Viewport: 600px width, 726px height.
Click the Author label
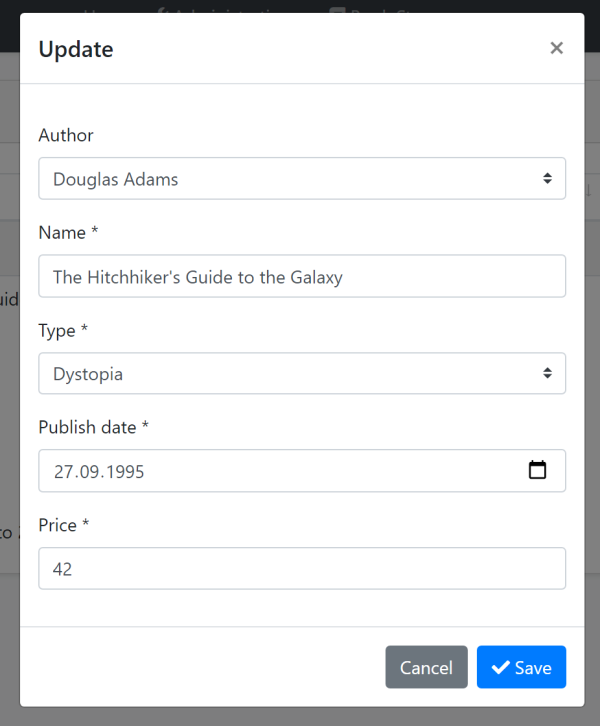[66, 135]
